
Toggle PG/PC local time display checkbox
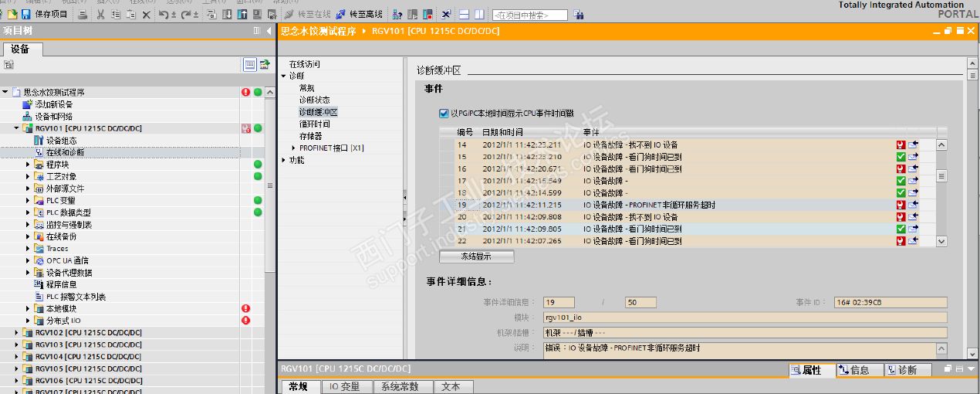point(444,114)
